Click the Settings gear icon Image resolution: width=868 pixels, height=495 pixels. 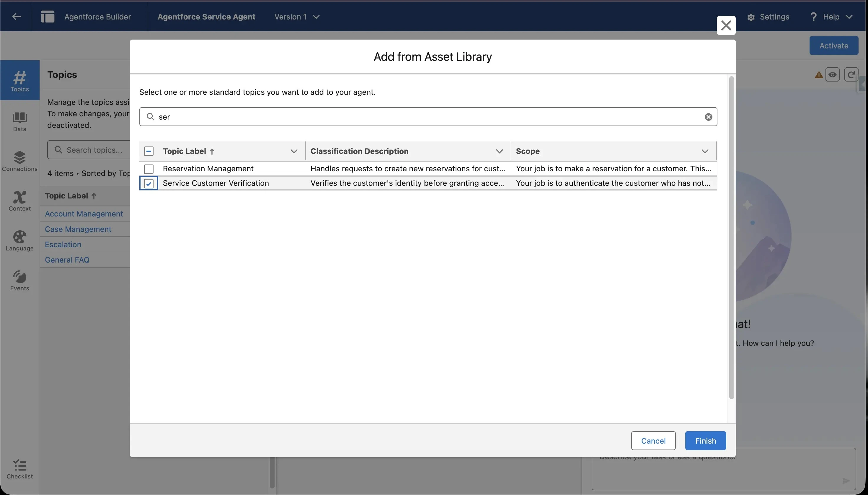pyautogui.click(x=751, y=17)
